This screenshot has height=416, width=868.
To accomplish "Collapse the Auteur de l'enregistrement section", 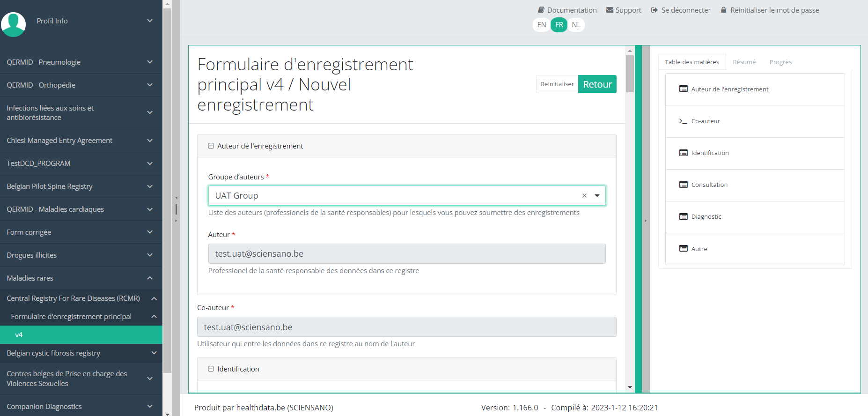I will [211, 146].
